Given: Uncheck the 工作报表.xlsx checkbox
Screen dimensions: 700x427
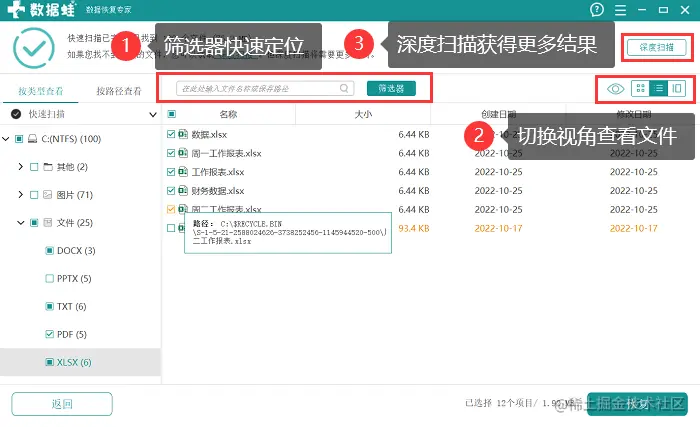Looking at the screenshot, I should pyautogui.click(x=171, y=172).
